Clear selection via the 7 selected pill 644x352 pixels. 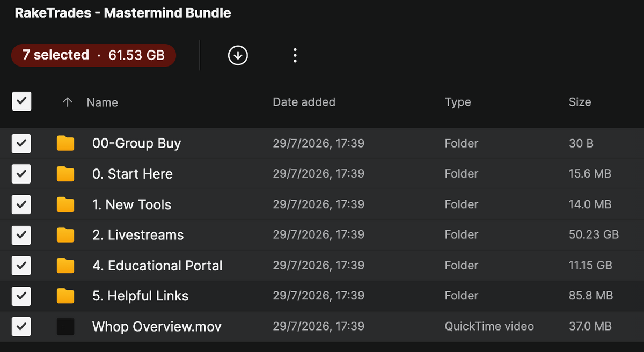coord(93,55)
